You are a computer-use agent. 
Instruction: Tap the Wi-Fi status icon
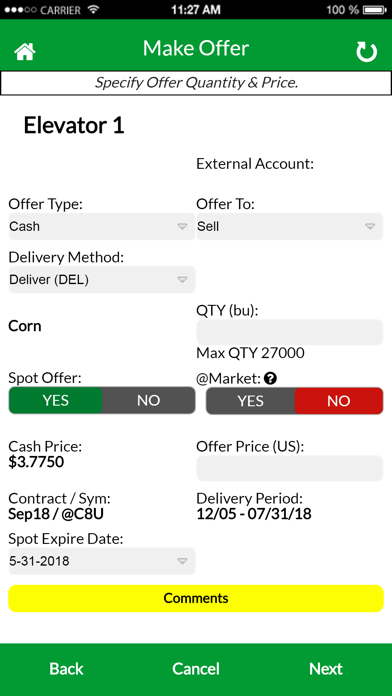(x=93, y=9)
